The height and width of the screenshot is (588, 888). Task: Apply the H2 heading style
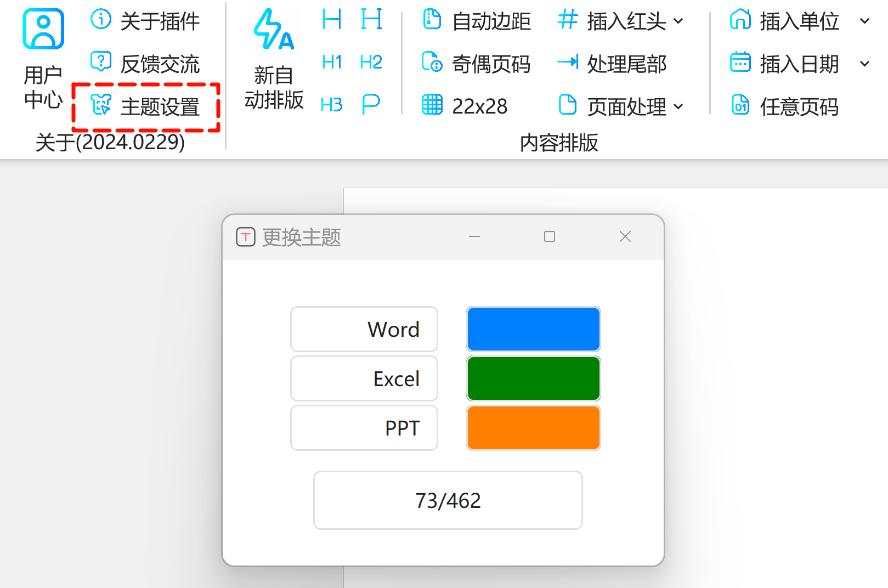tap(371, 62)
